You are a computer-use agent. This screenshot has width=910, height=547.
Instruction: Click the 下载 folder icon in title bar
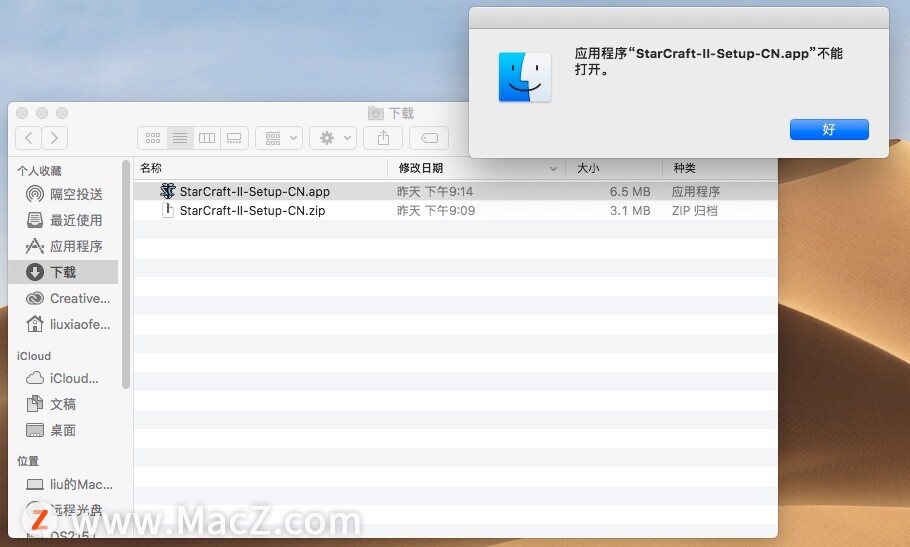(376, 113)
